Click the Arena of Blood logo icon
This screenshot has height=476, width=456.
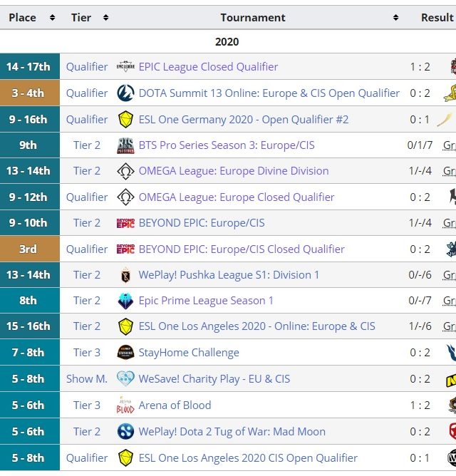click(125, 405)
